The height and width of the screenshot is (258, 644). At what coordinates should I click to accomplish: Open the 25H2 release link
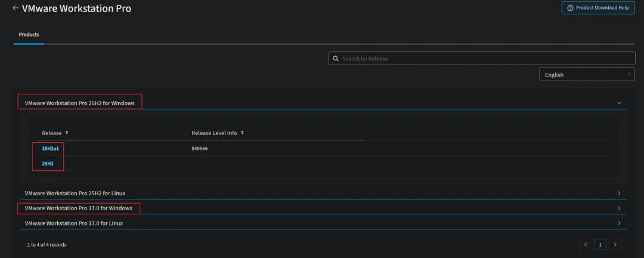[x=47, y=164]
